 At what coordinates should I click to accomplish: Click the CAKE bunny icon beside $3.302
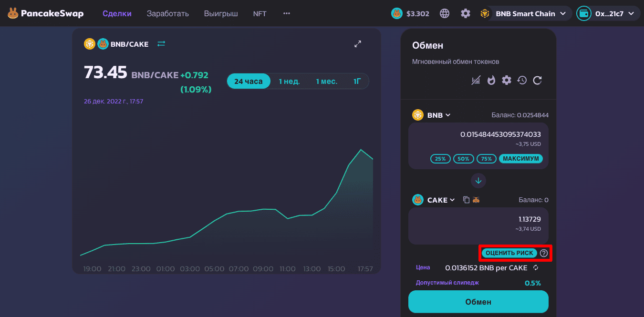397,14
